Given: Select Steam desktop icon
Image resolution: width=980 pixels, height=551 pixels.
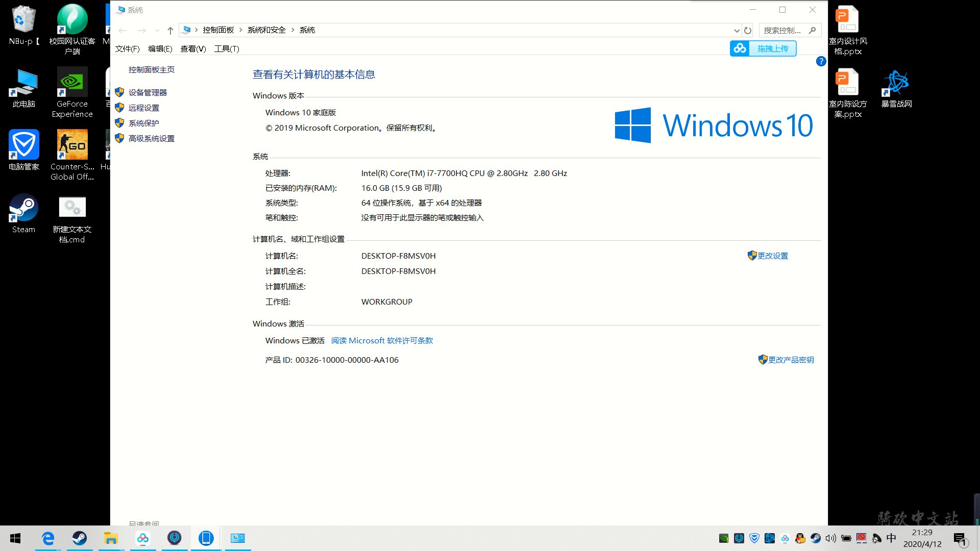Looking at the screenshot, I should tap(23, 213).
